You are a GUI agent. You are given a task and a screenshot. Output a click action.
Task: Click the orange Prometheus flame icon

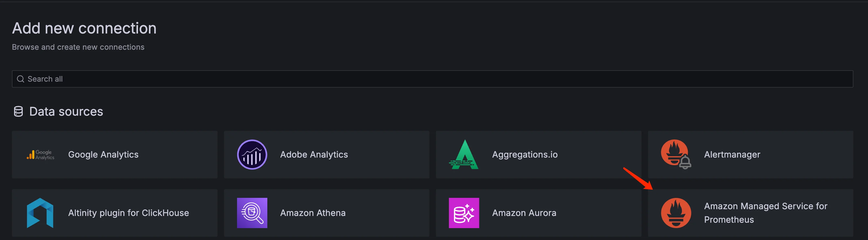point(676,213)
